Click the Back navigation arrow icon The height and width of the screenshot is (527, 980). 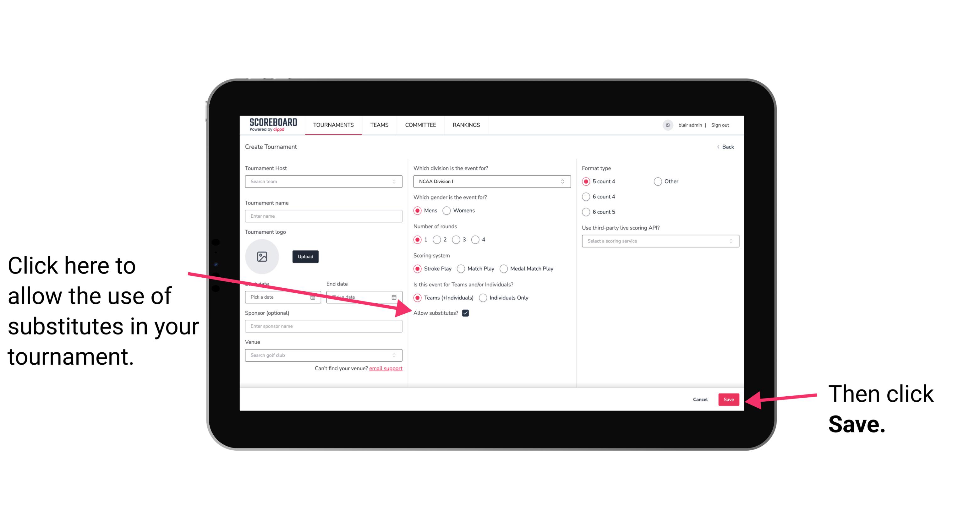coord(719,146)
